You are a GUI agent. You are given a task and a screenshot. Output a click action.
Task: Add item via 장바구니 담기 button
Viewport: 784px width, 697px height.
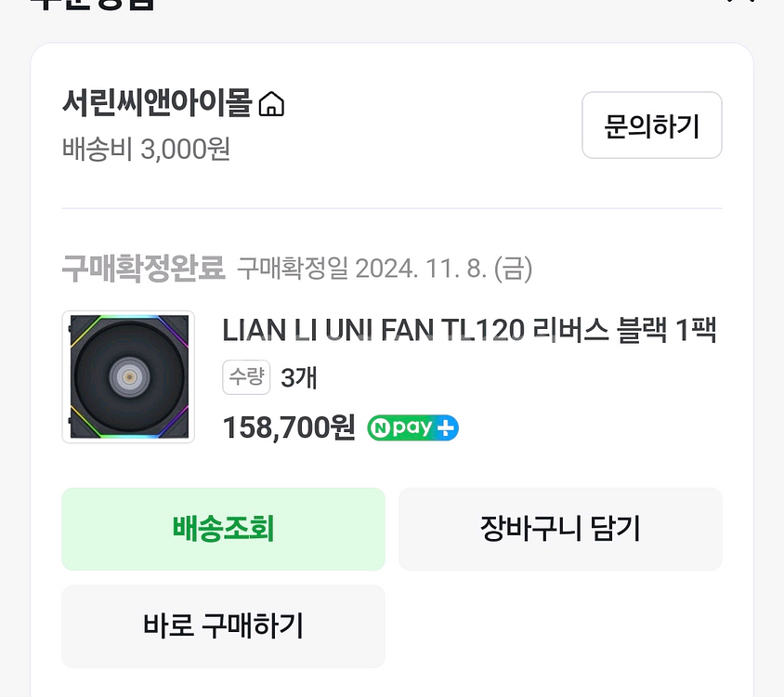[x=560, y=529]
